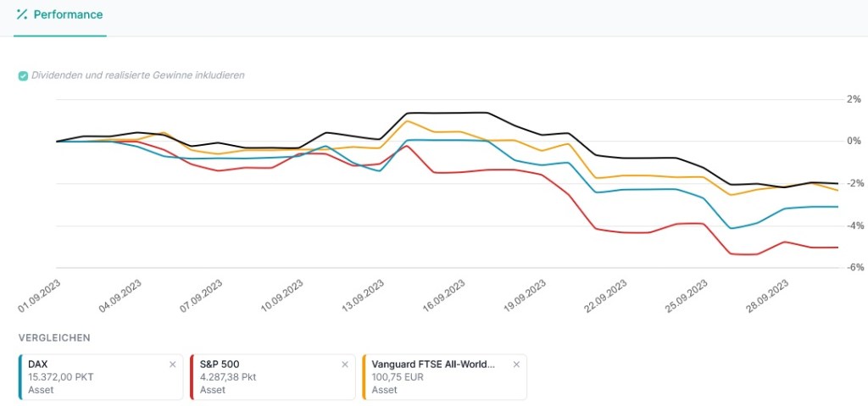Click red color bar on S&P 500 card

(x=192, y=377)
